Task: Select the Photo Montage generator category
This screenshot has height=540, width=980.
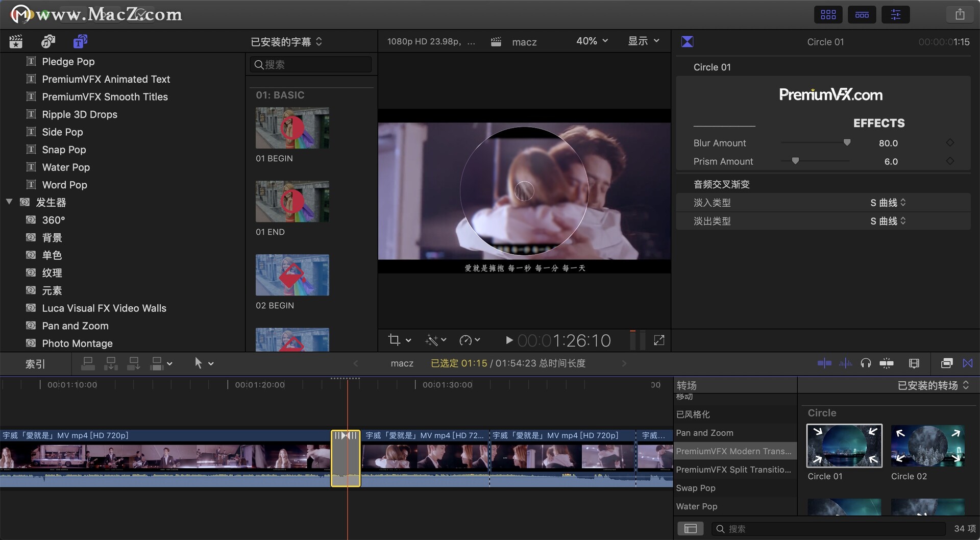Action: [x=77, y=343]
